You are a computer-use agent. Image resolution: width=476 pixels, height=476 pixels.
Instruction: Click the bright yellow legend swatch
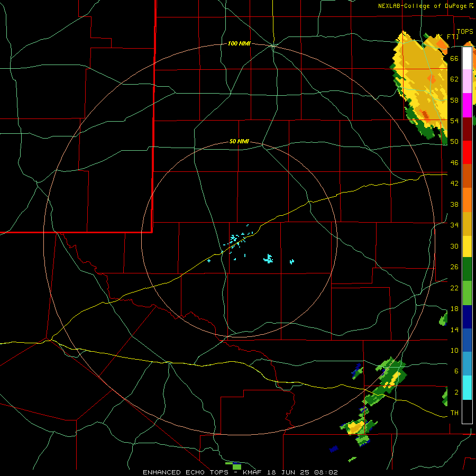click(x=467, y=246)
